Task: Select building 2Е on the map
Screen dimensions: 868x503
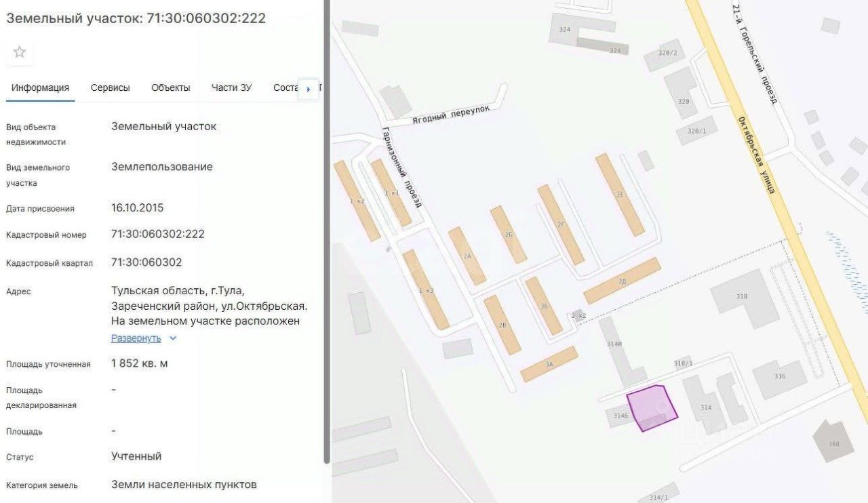Action: 620,195
